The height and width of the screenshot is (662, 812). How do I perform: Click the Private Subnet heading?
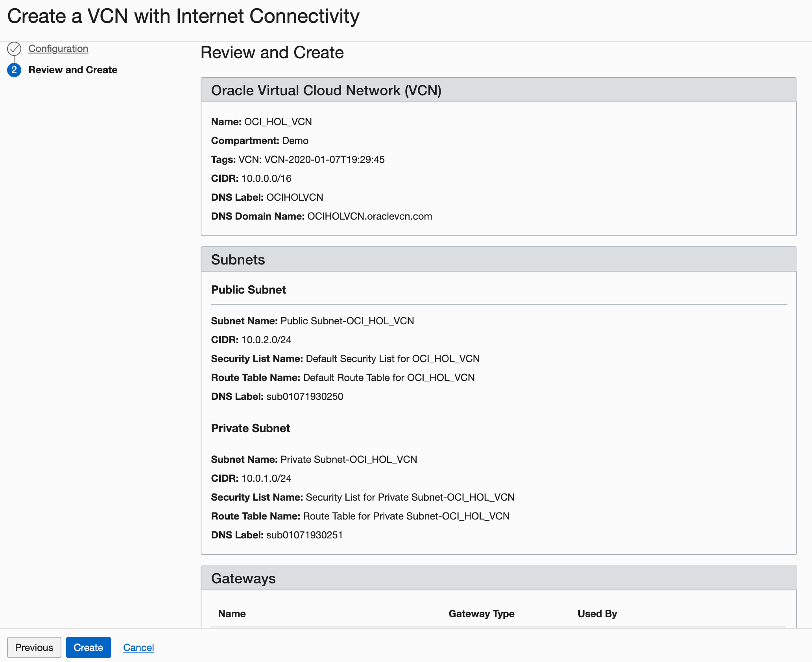click(x=250, y=428)
